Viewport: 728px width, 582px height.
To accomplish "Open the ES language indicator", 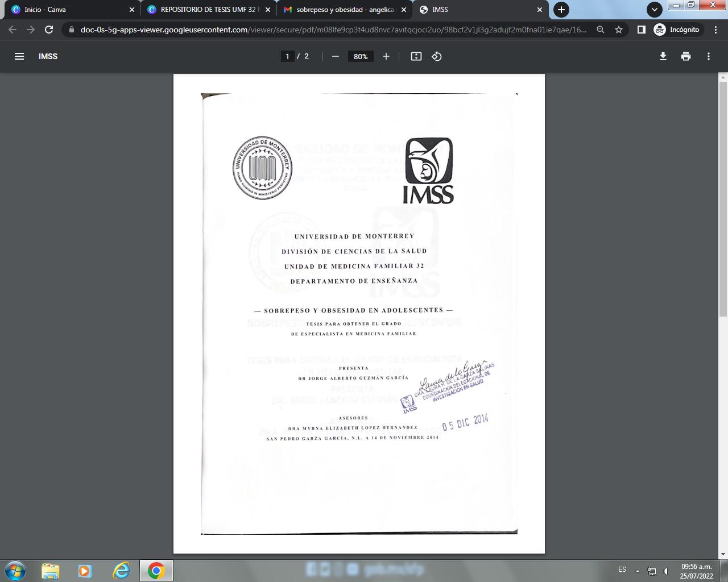I will click(x=622, y=569).
